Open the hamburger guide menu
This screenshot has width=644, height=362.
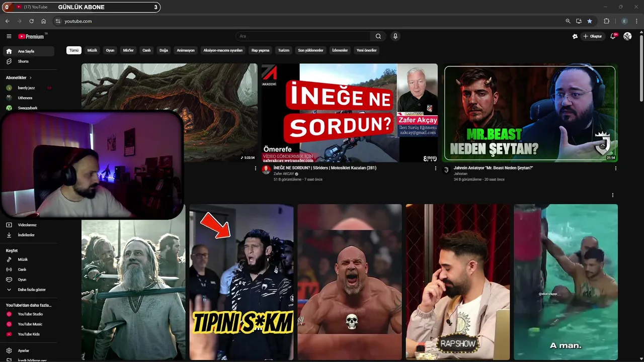point(9,36)
